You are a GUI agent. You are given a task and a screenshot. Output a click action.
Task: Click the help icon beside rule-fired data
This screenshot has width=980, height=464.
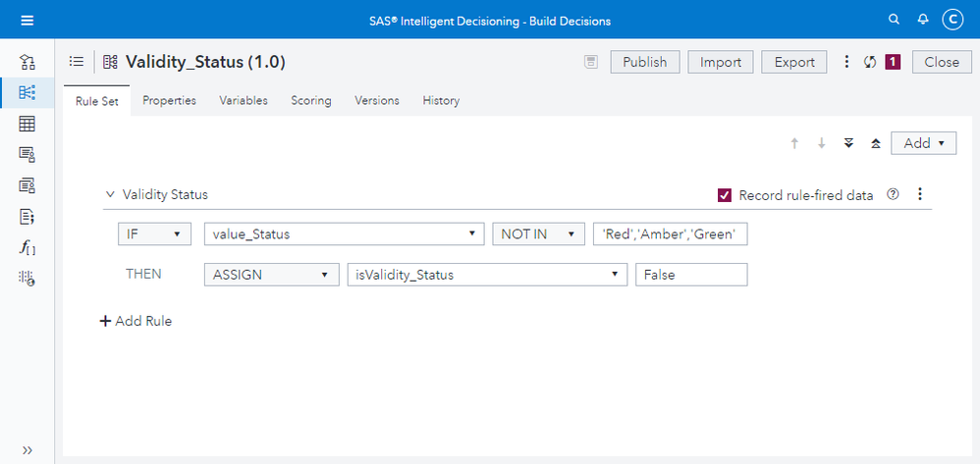click(893, 194)
